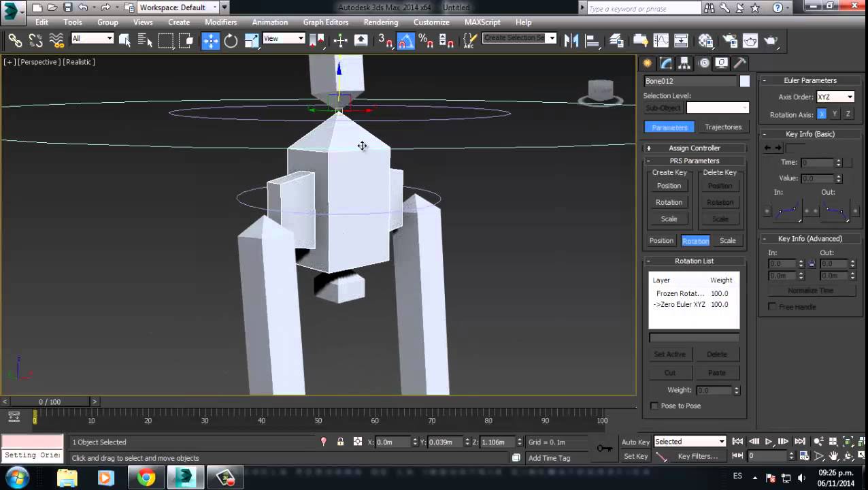Viewport: 868px width, 490px height.
Task: Open the Axis Order XYZ dropdown
Action: (x=835, y=97)
